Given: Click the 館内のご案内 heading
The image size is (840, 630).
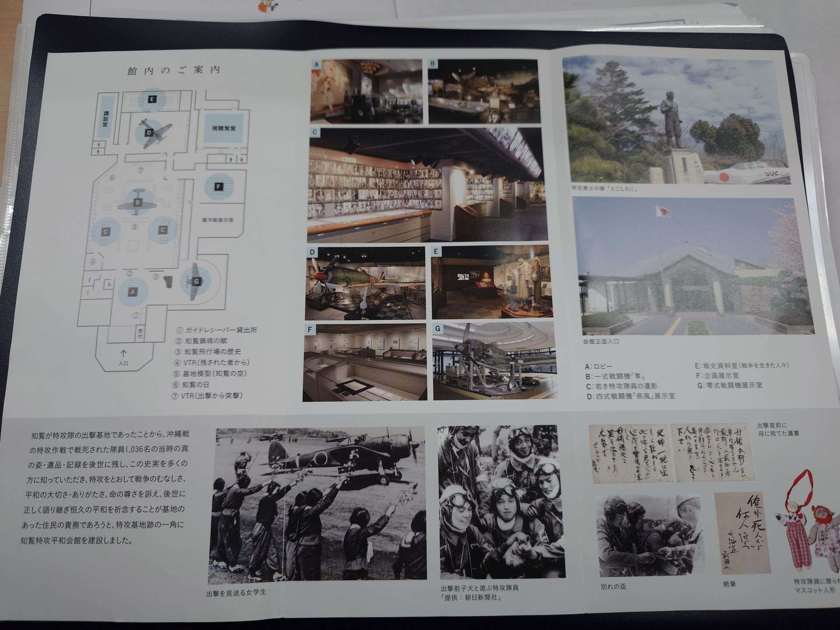Looking at the screenshot, I should click(174, 70).
